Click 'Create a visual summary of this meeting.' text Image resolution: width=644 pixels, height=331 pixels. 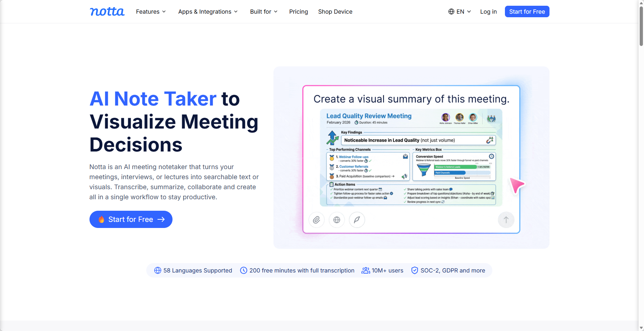point(411,99)
